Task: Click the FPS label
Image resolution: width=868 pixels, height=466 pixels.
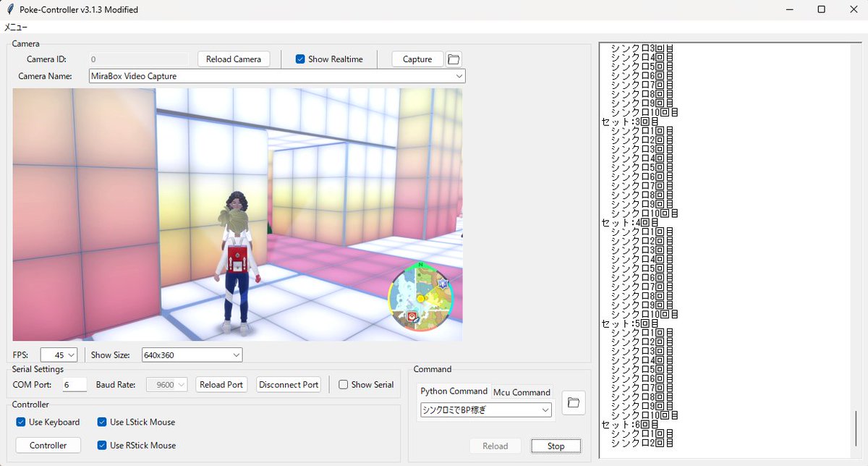Action: point(20,355)
